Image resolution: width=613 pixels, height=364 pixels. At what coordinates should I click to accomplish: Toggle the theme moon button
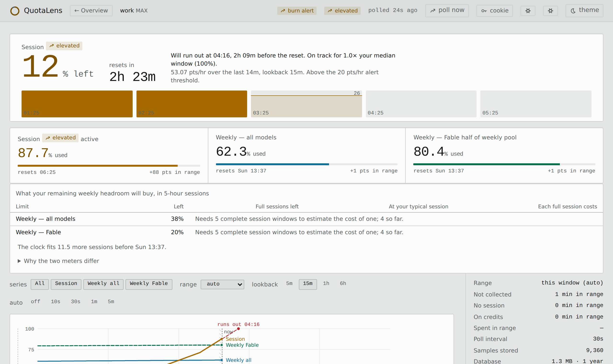584,11
